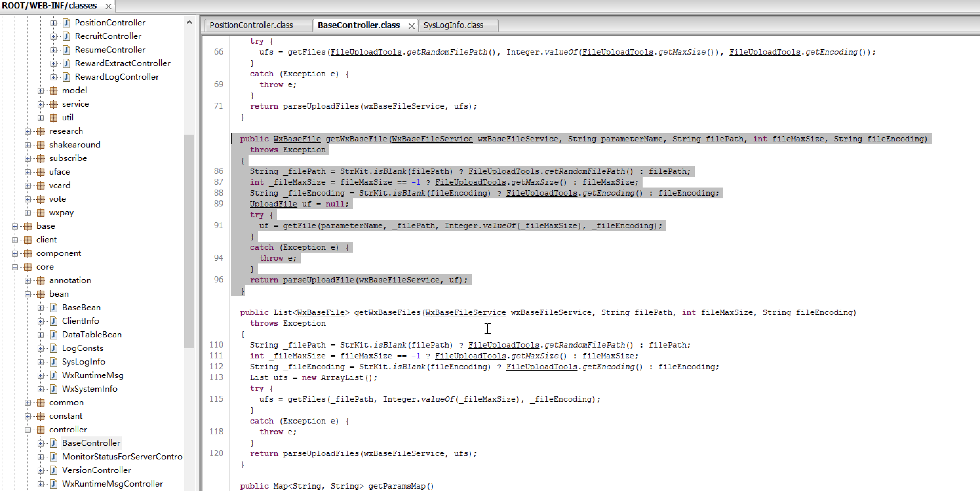Expand the base package node
Screen dimensions: 980x491
[x=15, y=226]
